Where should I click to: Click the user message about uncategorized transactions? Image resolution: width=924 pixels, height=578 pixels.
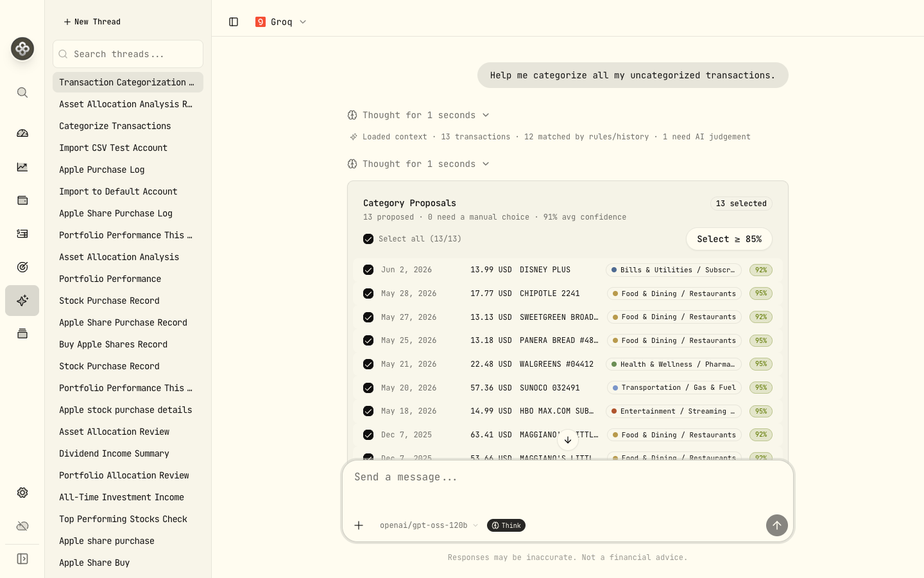633,75
